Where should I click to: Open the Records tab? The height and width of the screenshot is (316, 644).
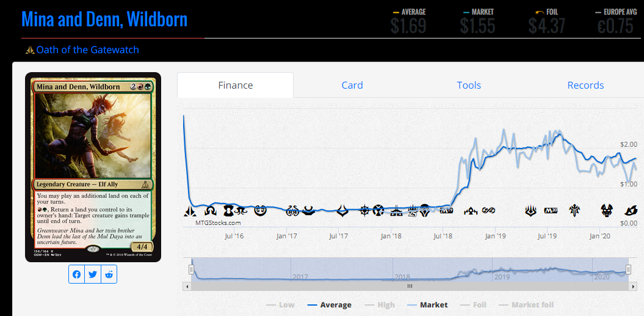[x=585, y=86]
